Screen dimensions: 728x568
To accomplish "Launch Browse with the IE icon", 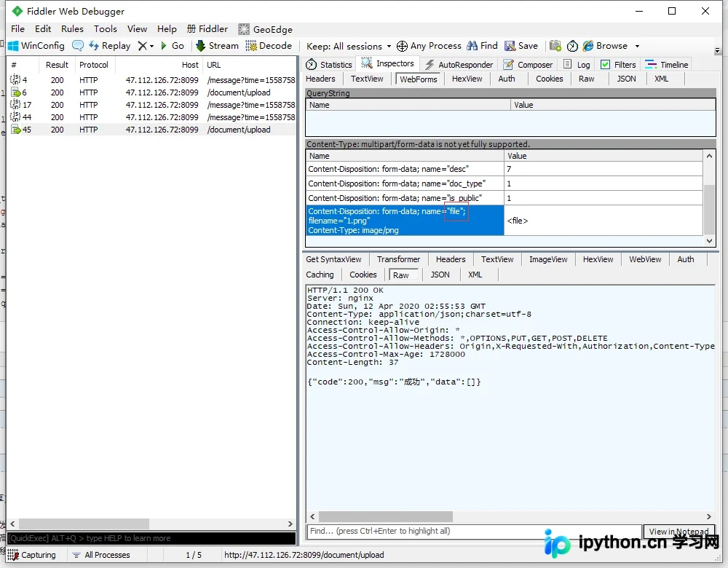I will [605, 46].
